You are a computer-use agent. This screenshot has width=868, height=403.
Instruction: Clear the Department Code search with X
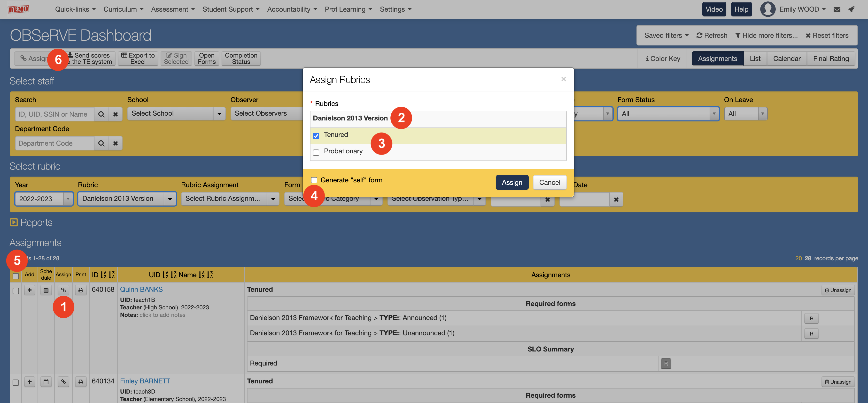(115, 143)
